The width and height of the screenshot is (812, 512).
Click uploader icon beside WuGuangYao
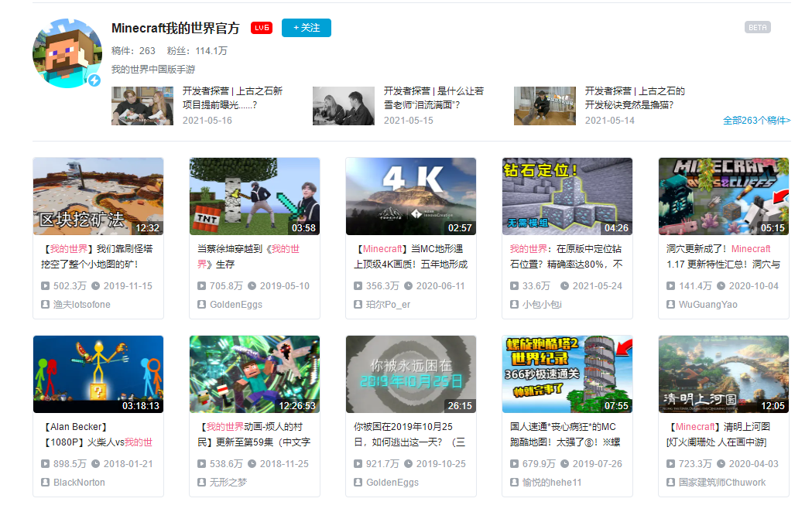pos(671,305)
